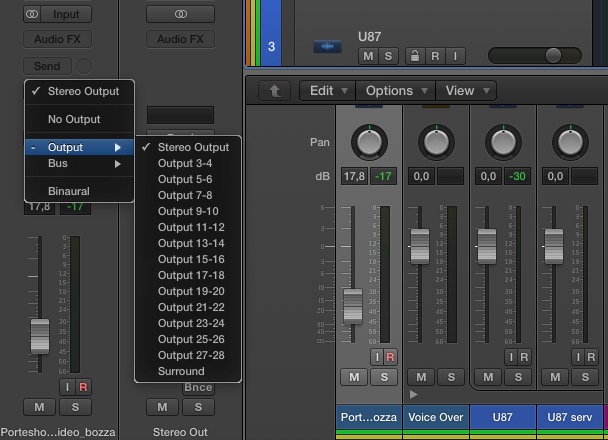Click the U87 track volume slider

[535, 55]
